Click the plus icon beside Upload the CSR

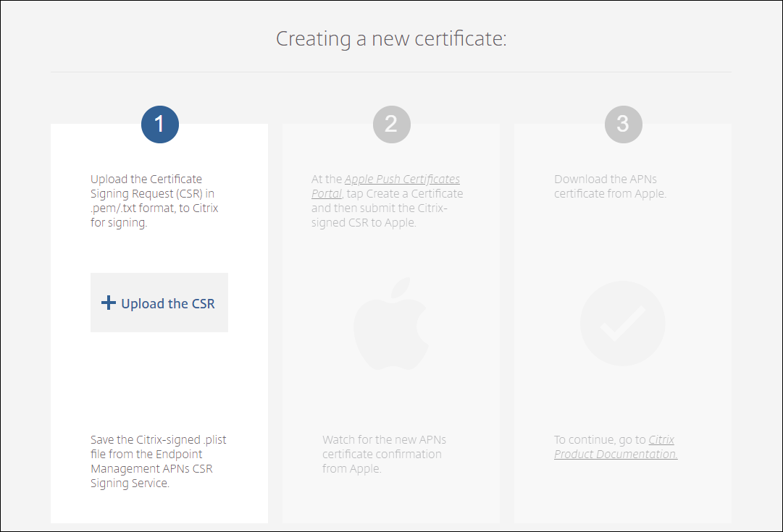109,303
